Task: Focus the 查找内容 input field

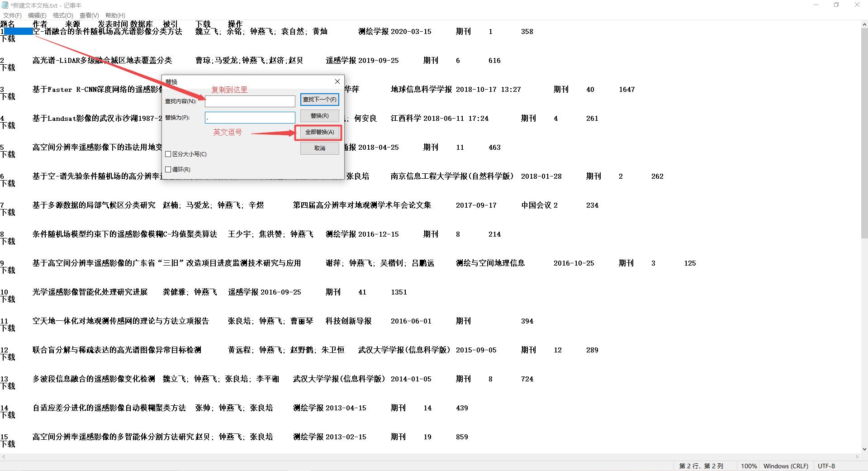Action: pos(250,101)
